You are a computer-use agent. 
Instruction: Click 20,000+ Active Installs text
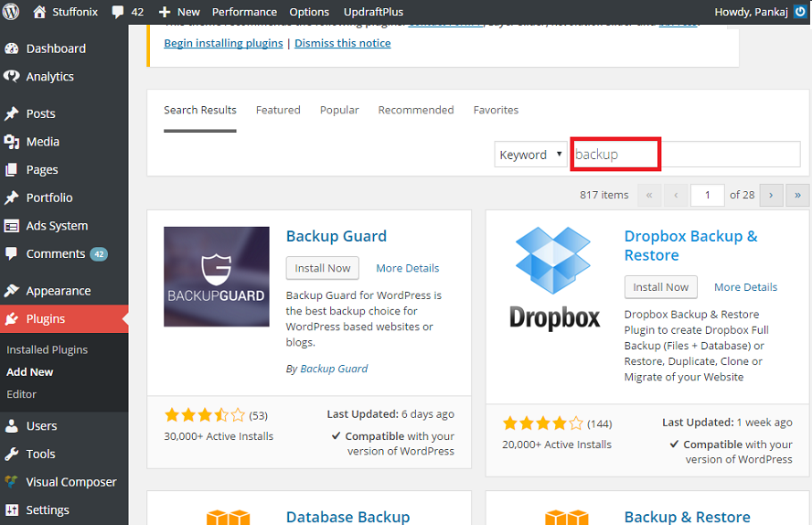point(557,445)
